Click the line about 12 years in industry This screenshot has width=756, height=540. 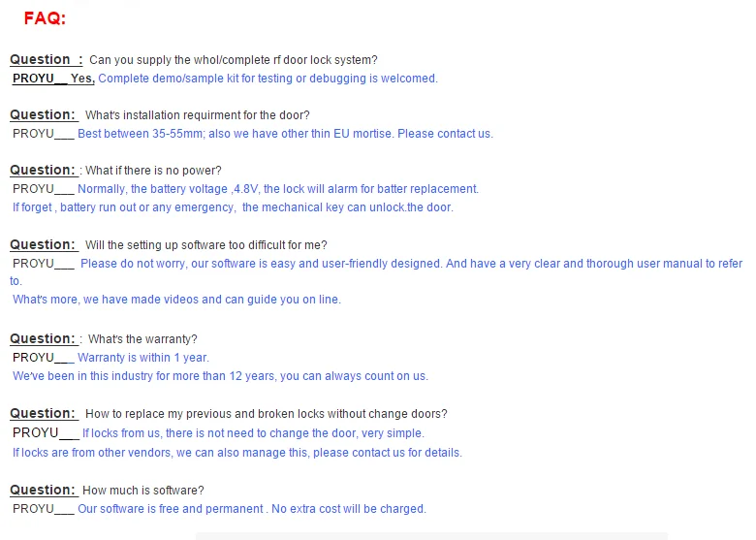(220, 376)
